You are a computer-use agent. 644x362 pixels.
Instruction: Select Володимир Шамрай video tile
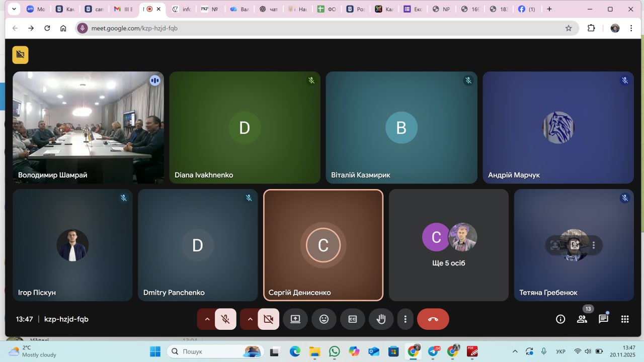[89, 127]
